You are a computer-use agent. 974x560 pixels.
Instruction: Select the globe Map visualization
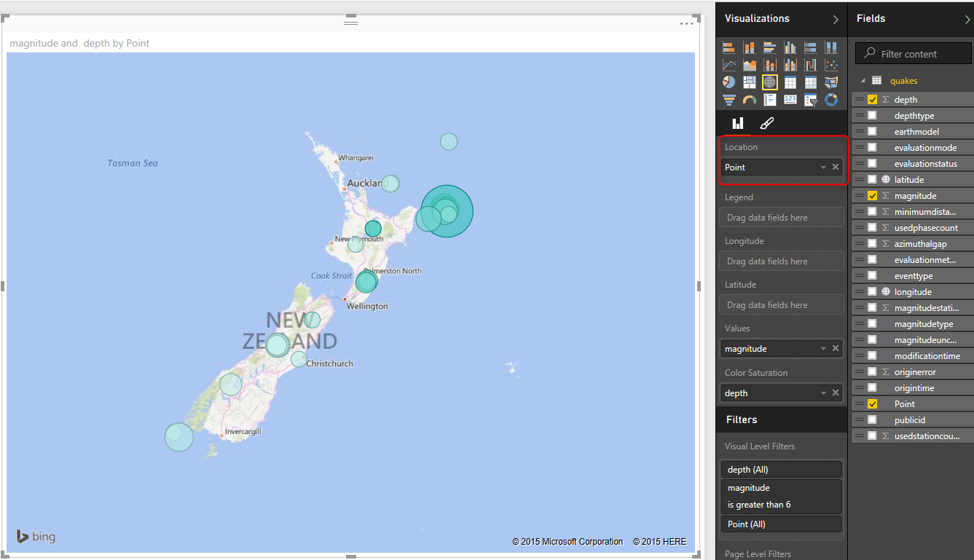769,82
